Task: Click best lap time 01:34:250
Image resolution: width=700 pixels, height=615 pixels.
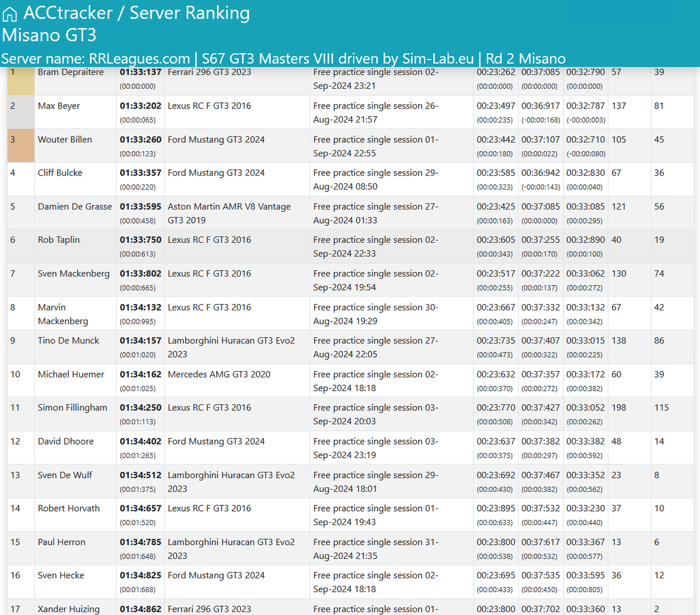Action: coord(141,408)
